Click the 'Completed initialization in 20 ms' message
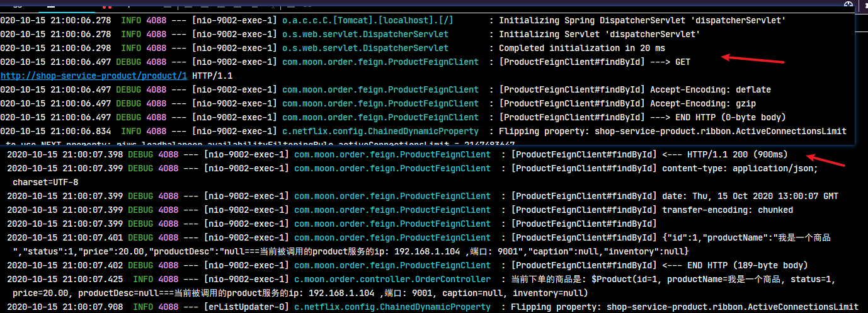This screenshot has height=313, width=868. click(x=582, y=48)
